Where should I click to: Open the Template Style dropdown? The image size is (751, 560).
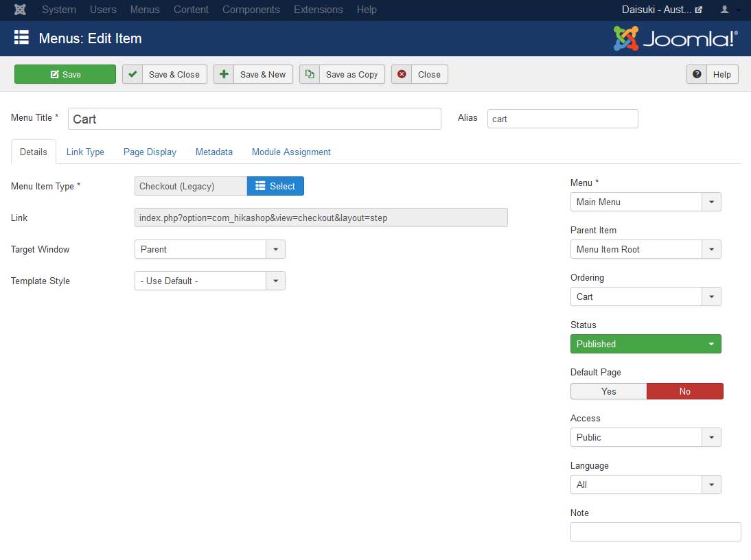click(210, 281)
